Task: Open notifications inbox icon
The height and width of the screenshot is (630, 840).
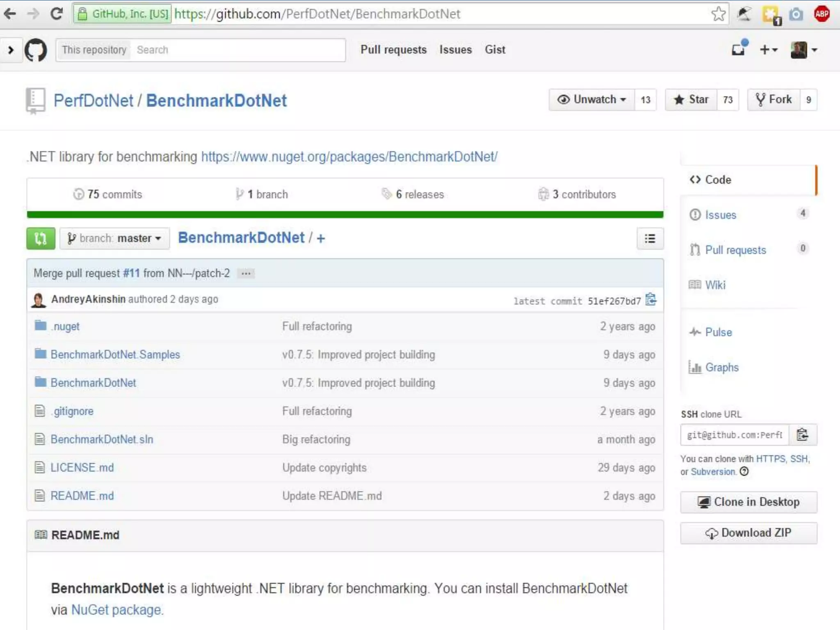Action: [x=739, y=49]
